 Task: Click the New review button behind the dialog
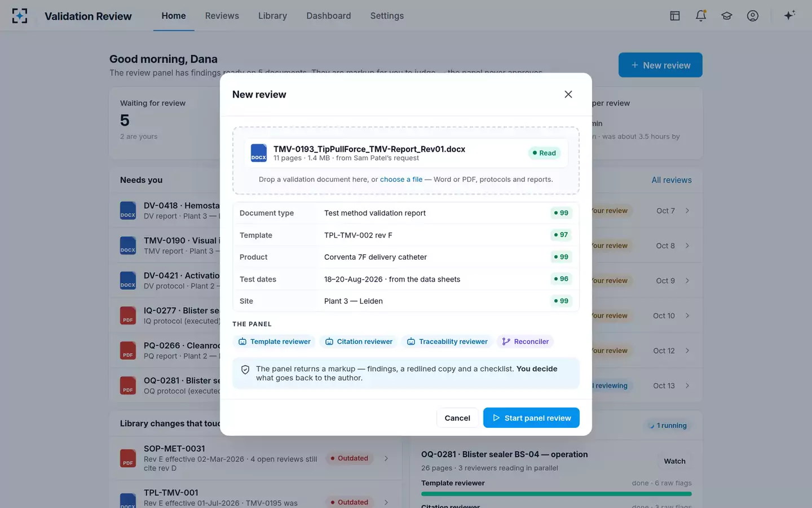pos(660,65)
